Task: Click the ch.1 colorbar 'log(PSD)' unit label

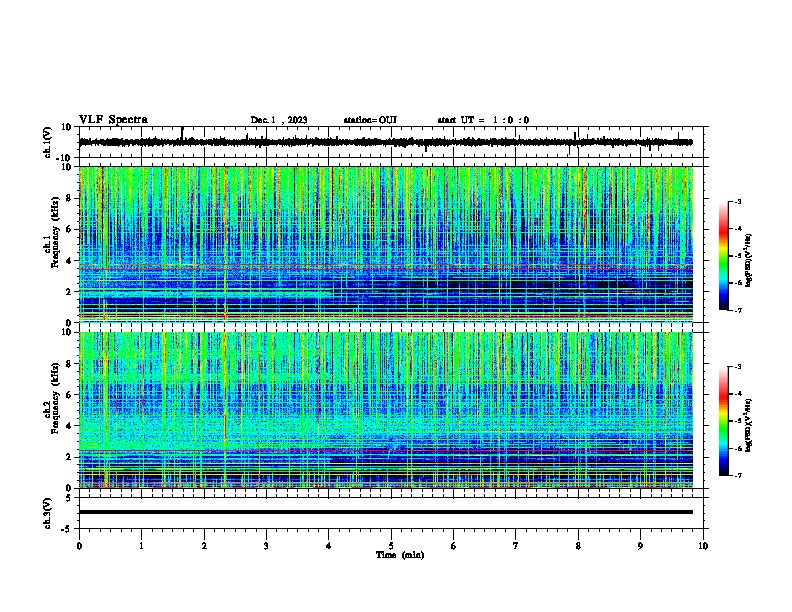Action: click(x=749, y=260)
